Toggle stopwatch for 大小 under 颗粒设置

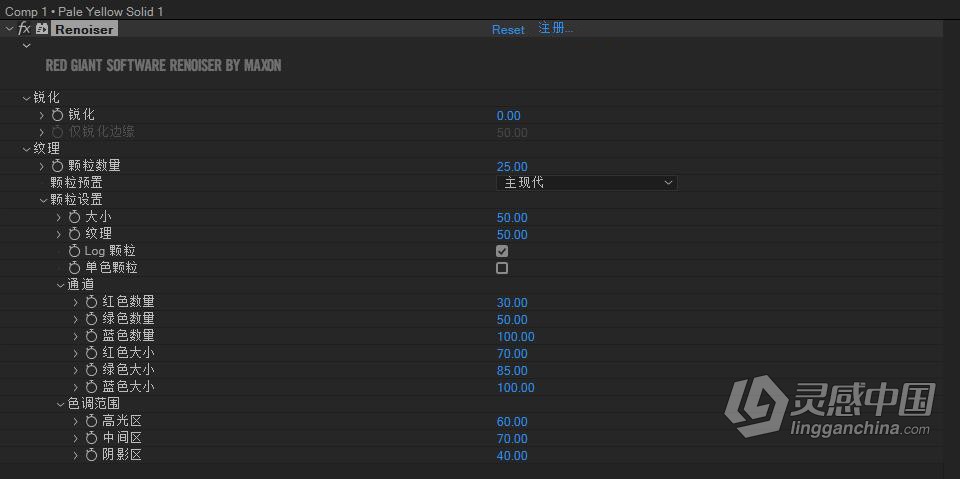(75, 217)
